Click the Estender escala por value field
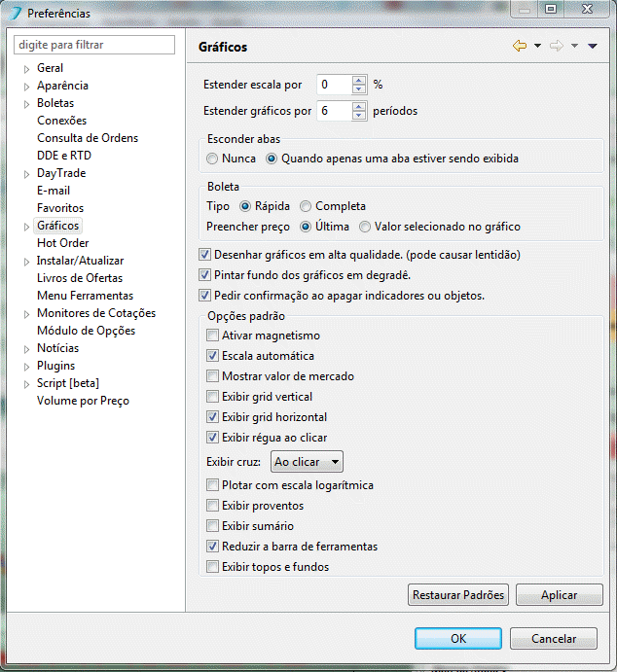 pyautogui.click(x=335, y=85)
